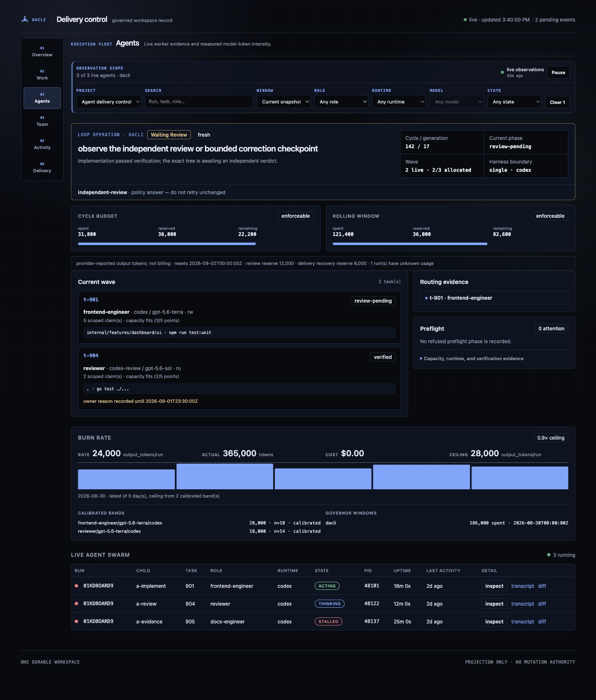The width and height of the screenshot is (596, 700).
Task: Click the review-pending badge on t-901
Action: (x=373, y=301)
